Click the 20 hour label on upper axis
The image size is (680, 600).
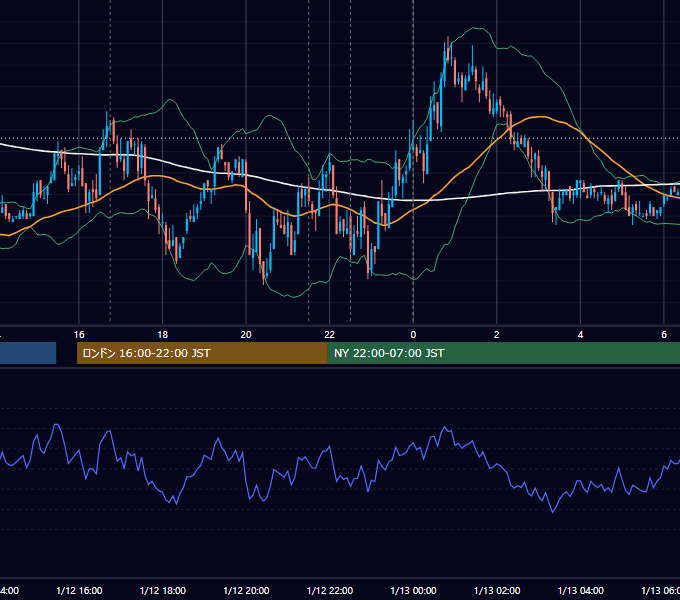246,335
